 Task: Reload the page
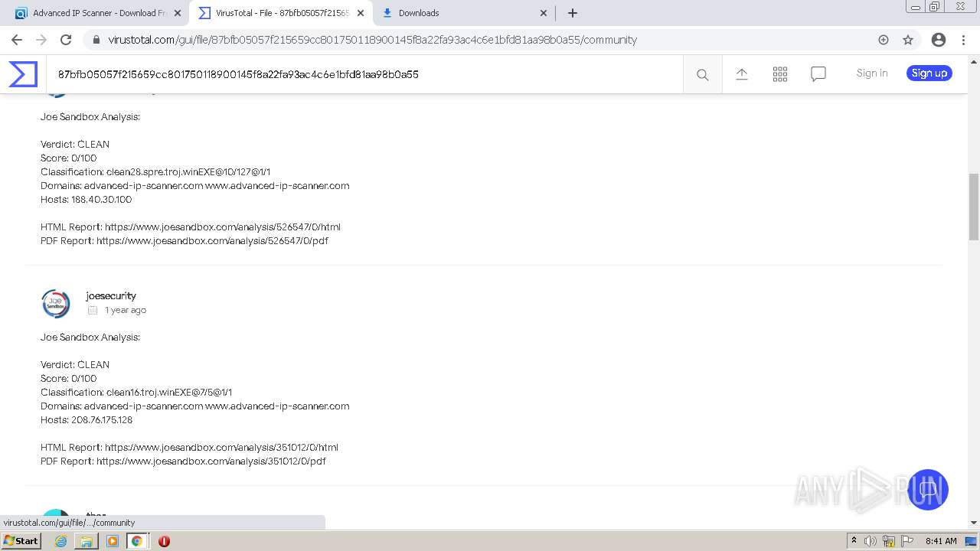66,40
